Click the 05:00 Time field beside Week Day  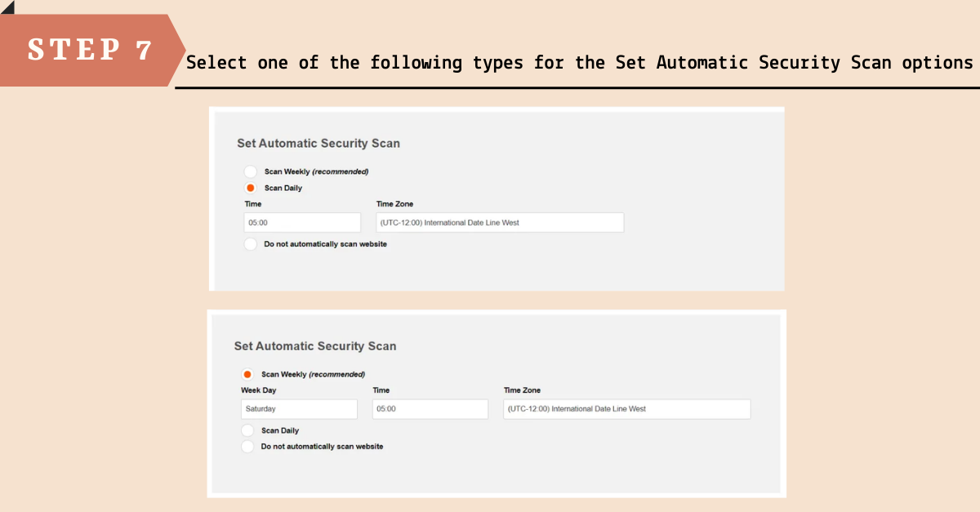(430, 409)
